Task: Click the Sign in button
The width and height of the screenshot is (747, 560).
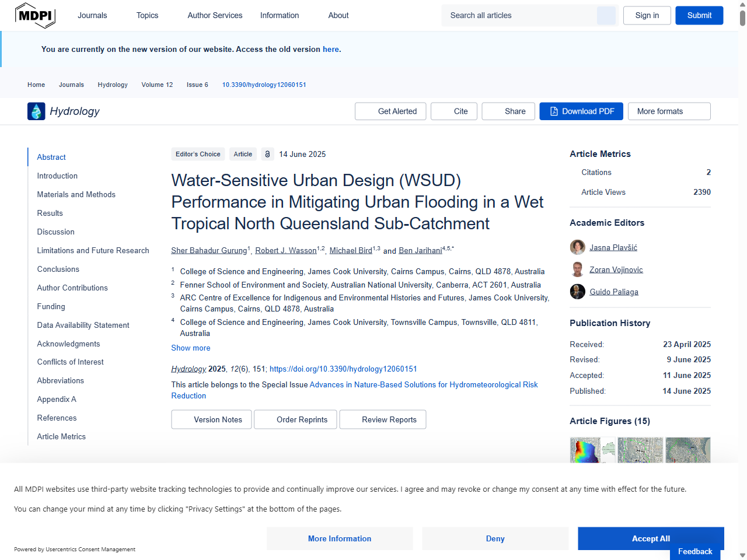Action: pos(647,15)
